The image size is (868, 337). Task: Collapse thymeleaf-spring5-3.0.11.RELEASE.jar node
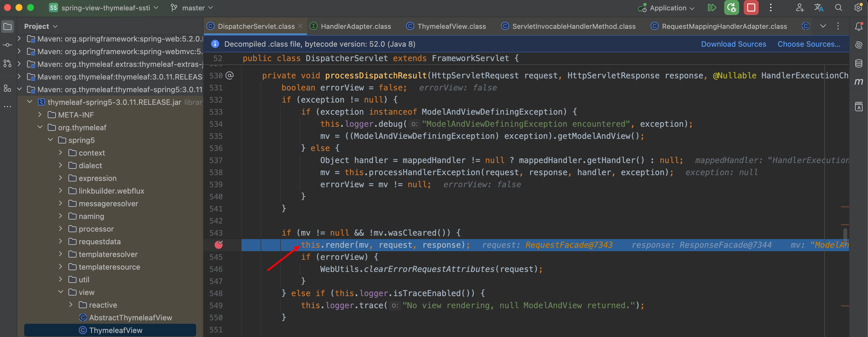(x=30, y=102)
